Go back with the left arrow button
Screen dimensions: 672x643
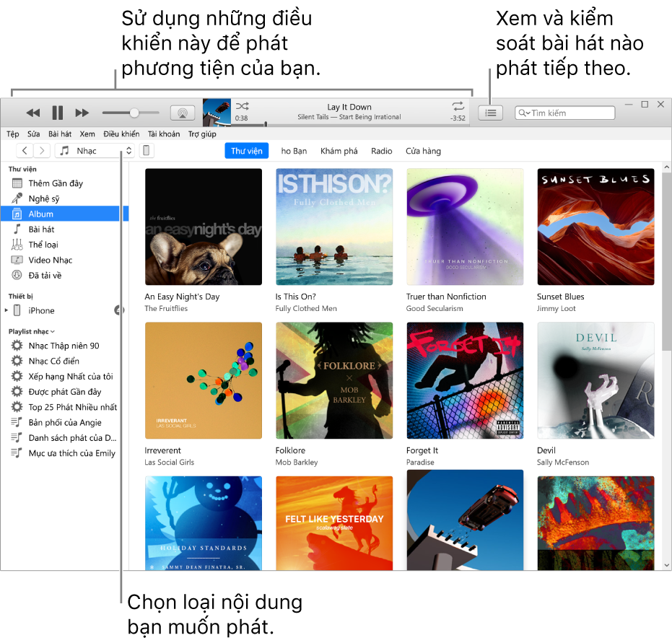pos(25,151)
